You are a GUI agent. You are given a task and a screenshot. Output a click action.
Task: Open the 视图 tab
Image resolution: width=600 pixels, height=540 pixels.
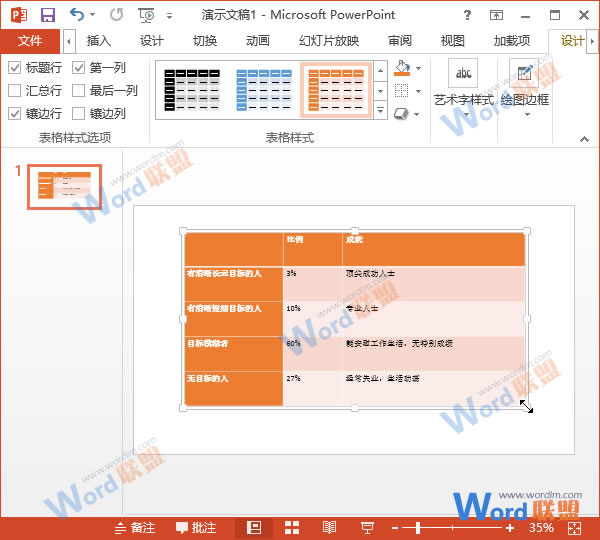click(x=453, y=41)
